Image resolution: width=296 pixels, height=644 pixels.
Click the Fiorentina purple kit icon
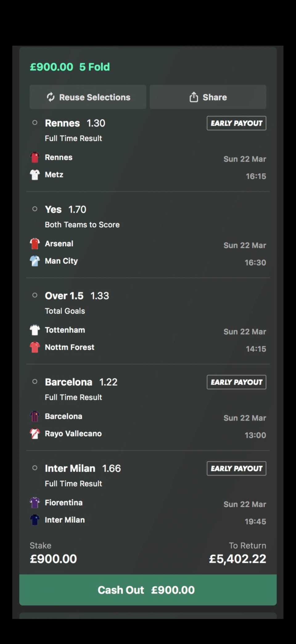[35, 503]
